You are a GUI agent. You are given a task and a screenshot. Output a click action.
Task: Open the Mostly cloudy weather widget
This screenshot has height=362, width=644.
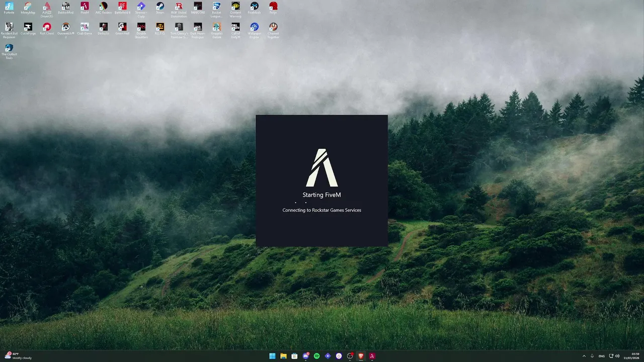click(18, 356)
